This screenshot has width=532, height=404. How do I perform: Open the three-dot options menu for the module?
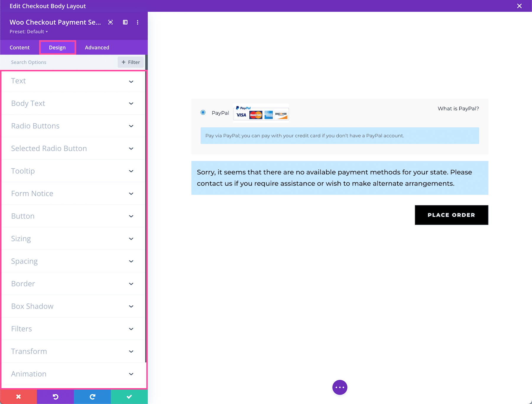[137, 22]
